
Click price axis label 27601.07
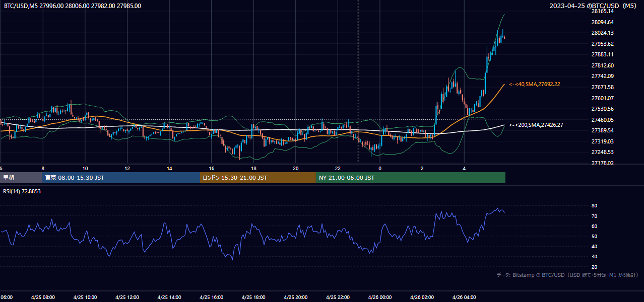tap(603, 98)
